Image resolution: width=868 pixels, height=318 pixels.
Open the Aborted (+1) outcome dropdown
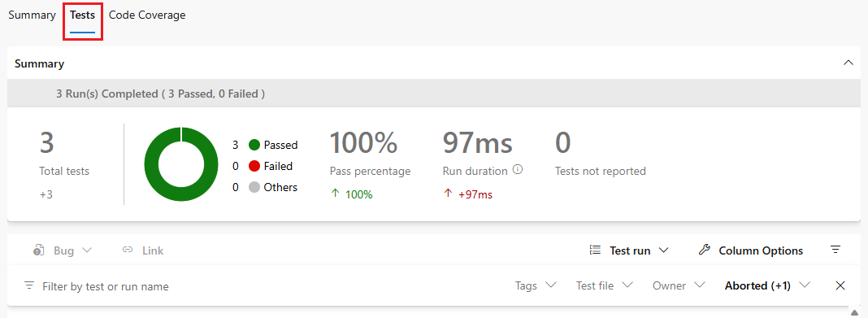tap(768, 285)
